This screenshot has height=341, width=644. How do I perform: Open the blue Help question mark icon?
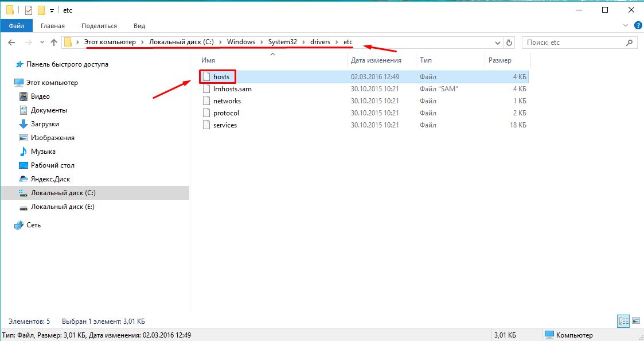click(x=638, y=25)
